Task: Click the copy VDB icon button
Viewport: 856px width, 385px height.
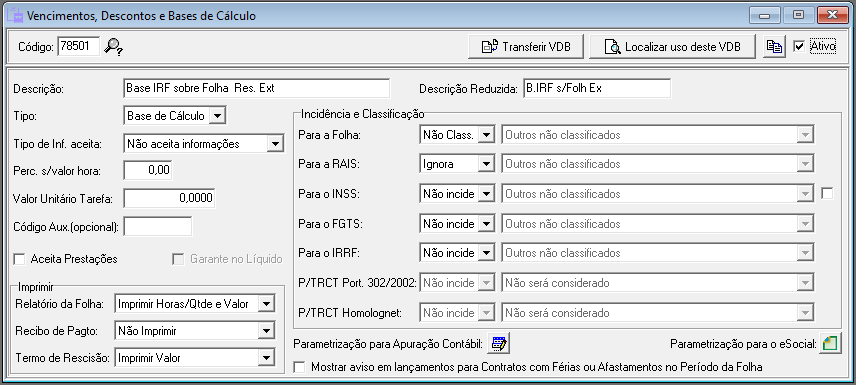Action: [x=774, y=46]
